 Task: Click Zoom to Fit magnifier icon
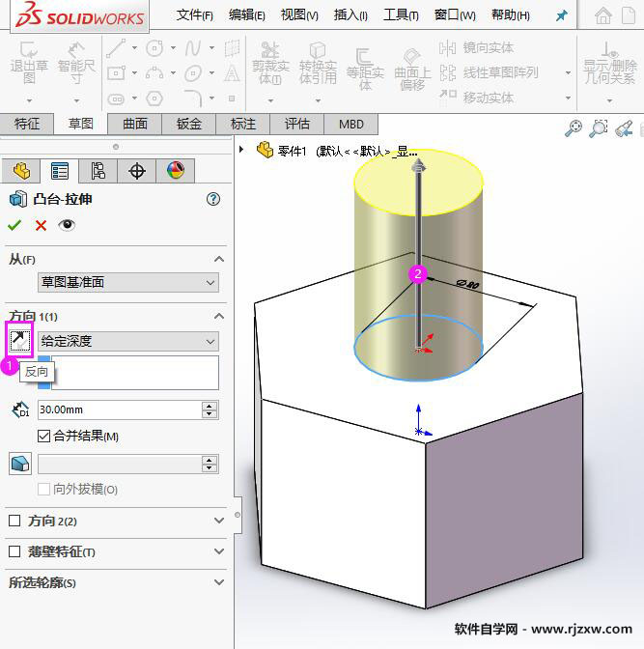coord(574,128)
